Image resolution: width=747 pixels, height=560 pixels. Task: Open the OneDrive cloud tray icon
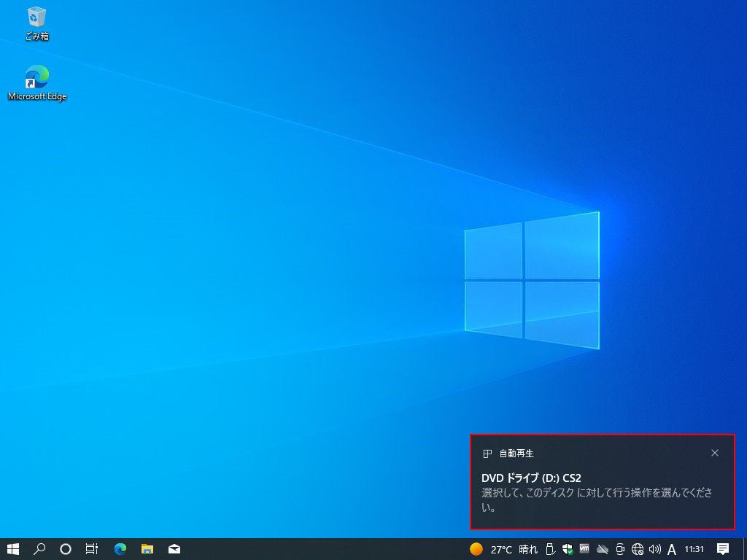[603, 550]
